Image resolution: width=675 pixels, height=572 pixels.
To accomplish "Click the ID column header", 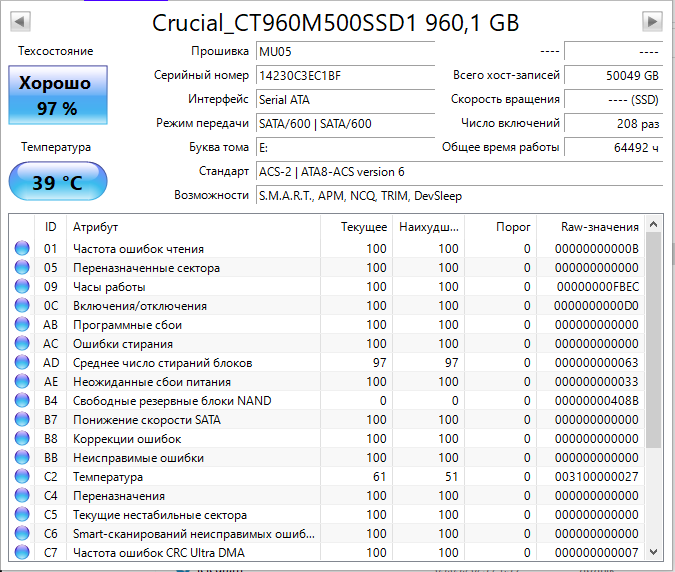I will [x=50, y=227].
